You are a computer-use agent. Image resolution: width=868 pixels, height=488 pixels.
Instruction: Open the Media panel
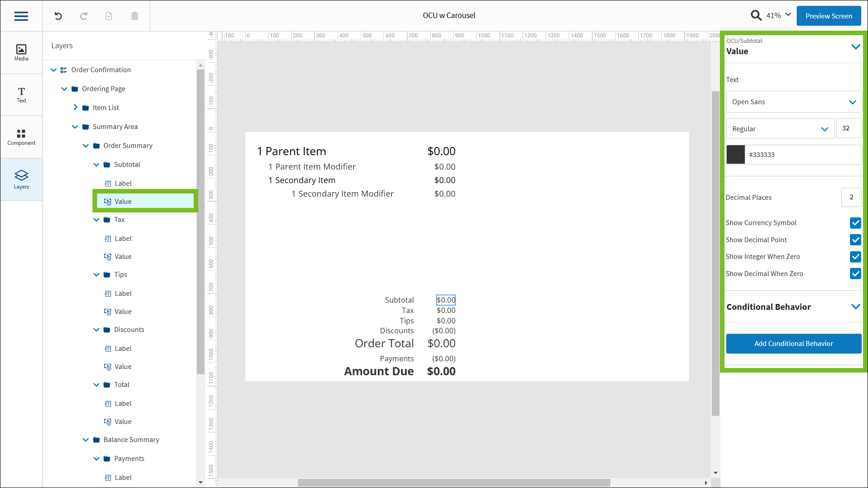[x=21, y=52]
